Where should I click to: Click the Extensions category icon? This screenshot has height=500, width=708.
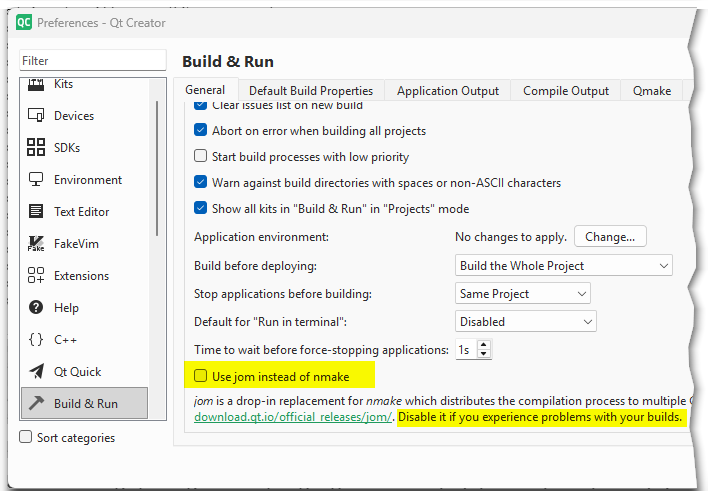pos(36,276)
